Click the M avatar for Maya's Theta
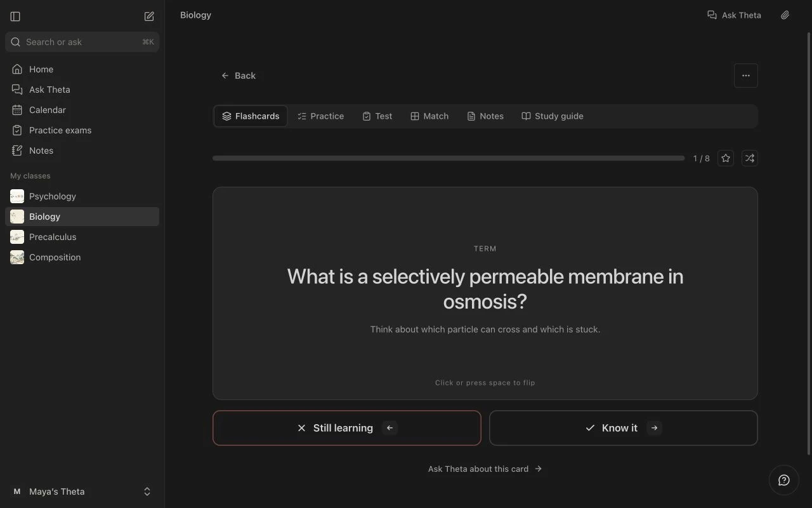Screen dimensions: 812x508 coord(17,491)
